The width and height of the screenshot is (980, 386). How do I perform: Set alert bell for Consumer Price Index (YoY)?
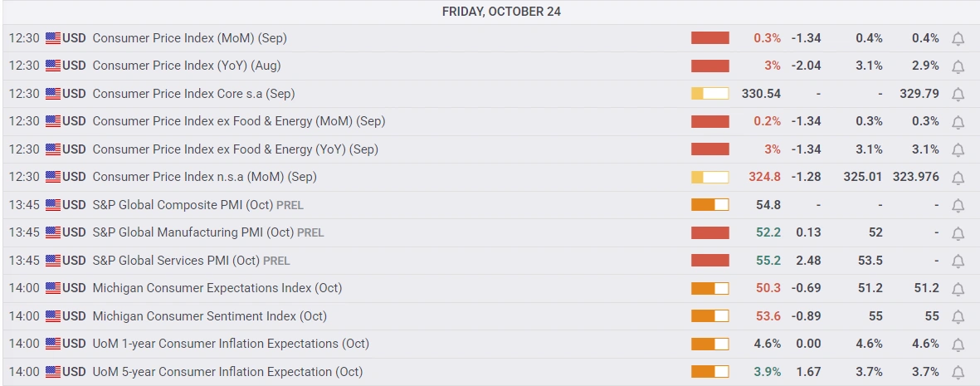click(x=958, y=66)
